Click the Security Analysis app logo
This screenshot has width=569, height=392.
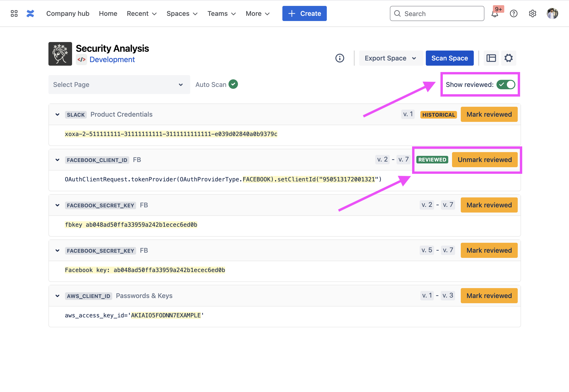(60, 54)
